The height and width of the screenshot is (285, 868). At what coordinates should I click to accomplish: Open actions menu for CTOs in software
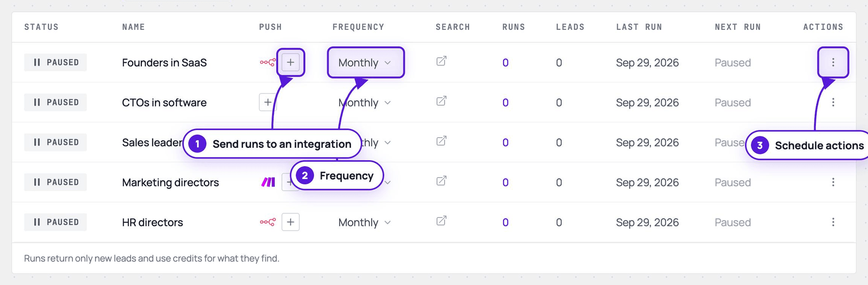tap(833, 102)
